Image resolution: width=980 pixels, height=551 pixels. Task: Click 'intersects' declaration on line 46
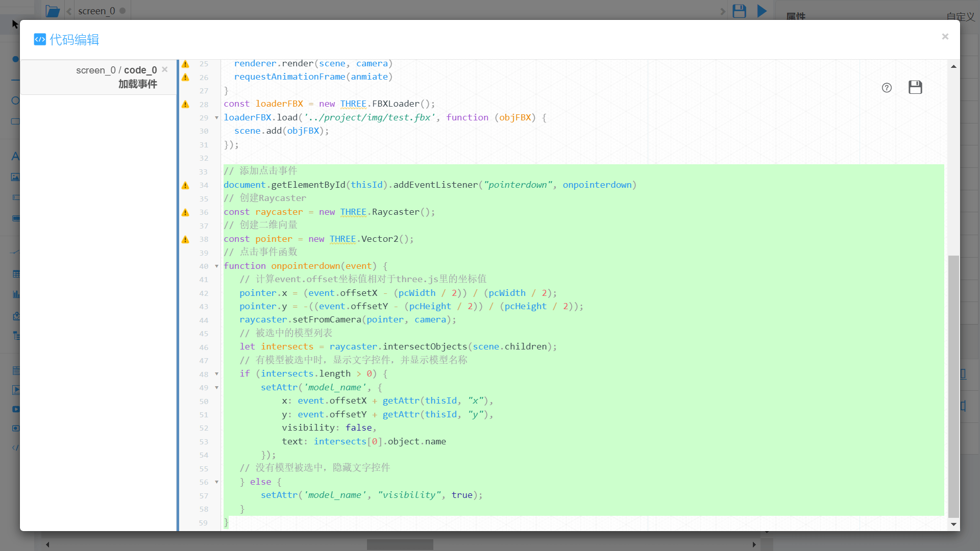click(x=287, y=347)
